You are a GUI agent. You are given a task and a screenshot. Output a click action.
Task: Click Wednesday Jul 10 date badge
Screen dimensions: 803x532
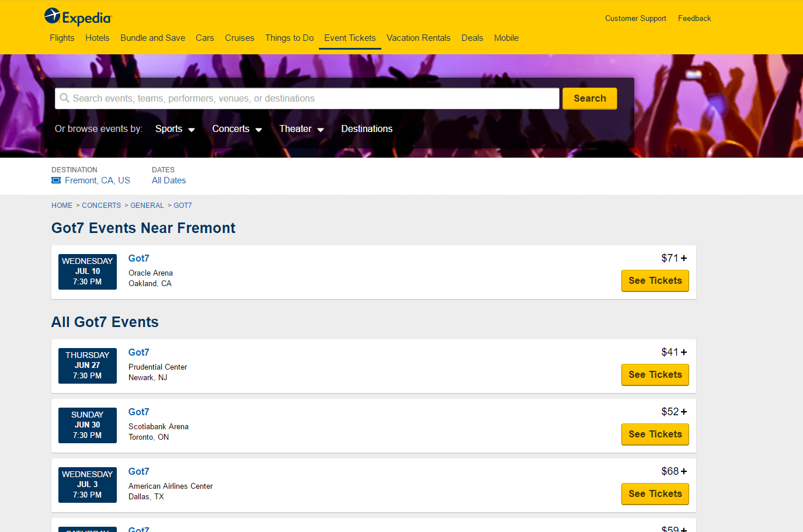pyautogui.click(x=88, y=272)
